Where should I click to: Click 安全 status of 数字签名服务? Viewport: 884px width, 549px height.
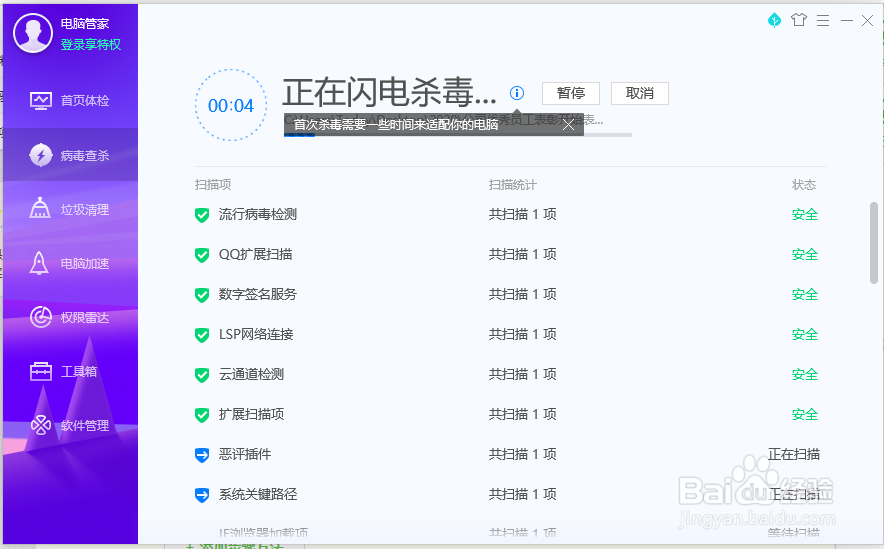[805, 294]
